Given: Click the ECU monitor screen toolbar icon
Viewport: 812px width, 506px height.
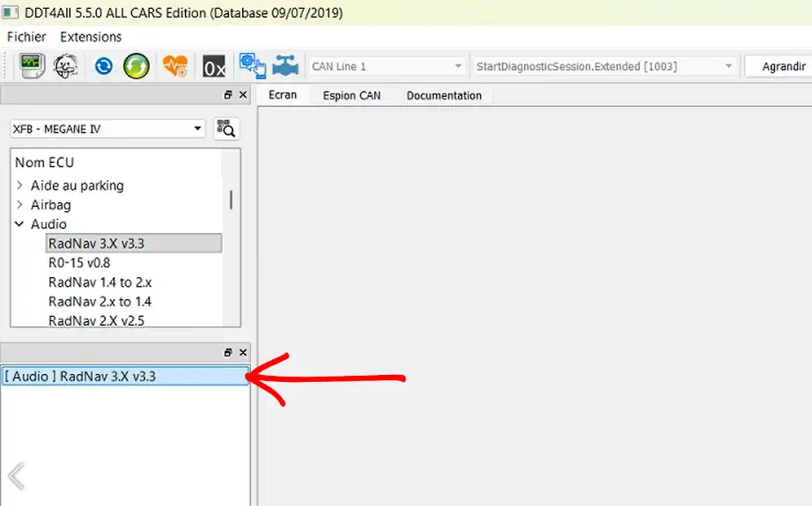Looking at the screenshot, I should (x=32, y=66).
